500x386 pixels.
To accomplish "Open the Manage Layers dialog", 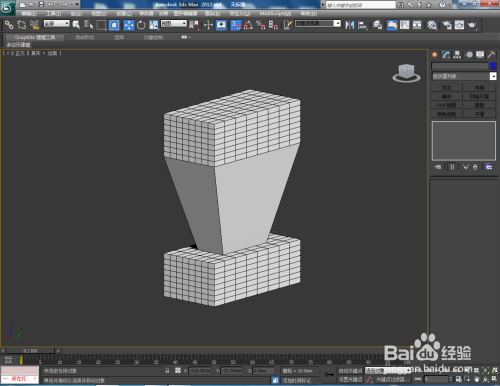I will coord(377,25).
